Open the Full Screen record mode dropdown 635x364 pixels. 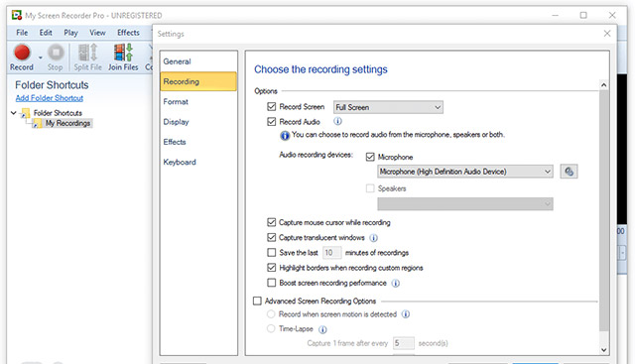[x=388, y=107]
